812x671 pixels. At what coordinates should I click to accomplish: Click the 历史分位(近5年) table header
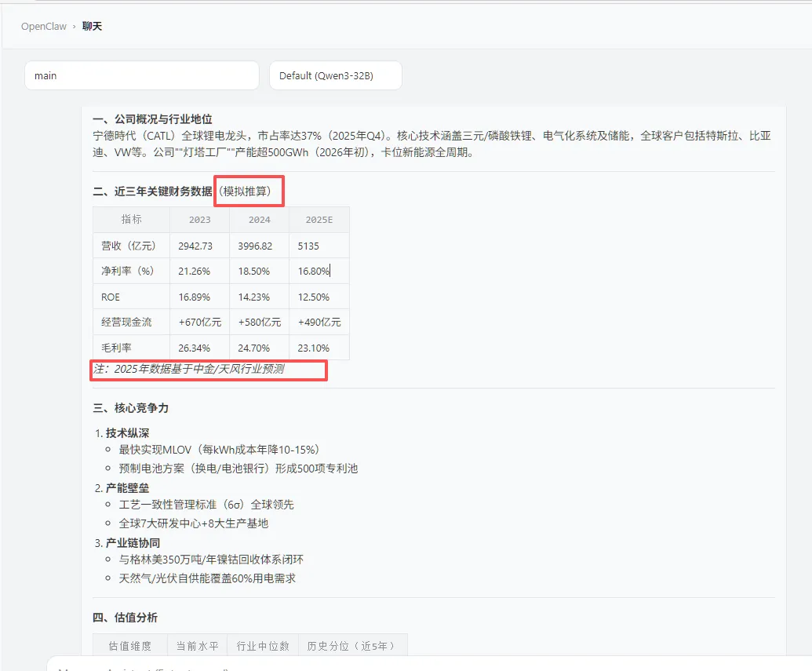(353, 646)
